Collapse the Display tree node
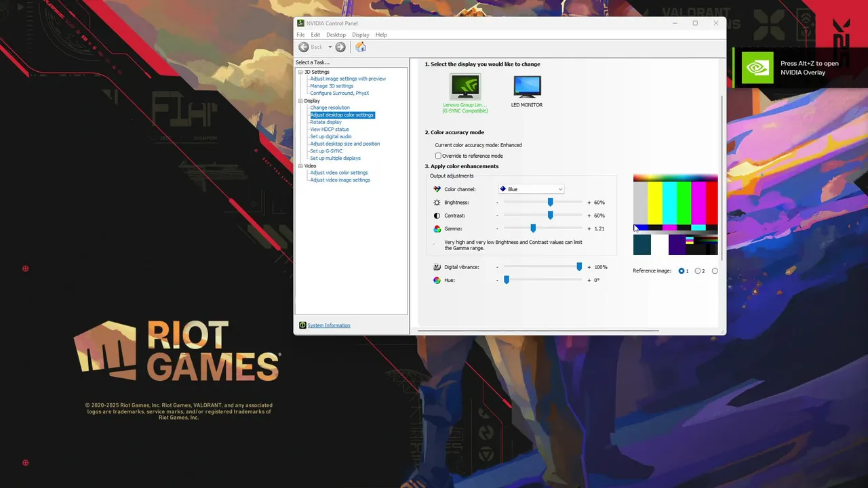The width and height of the screenshot is (868, 488). pyautogui.click(x=300, y=101)
